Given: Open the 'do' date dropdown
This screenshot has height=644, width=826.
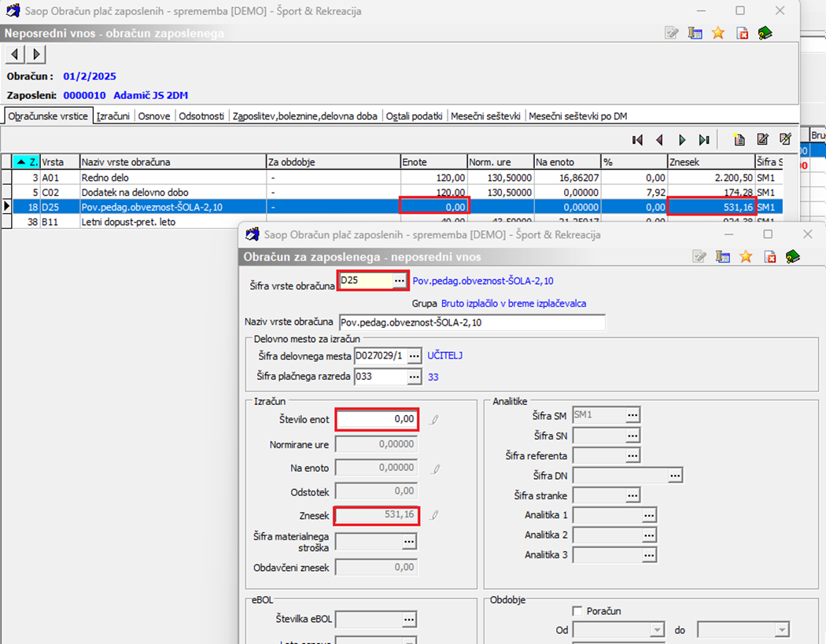Looking at the screenshot, I should [781, 630].
